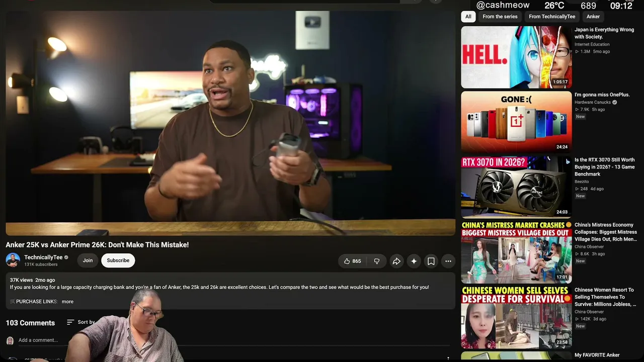
Task: Click the 'Add a comment...' field
Action: [x=234, y=340]
